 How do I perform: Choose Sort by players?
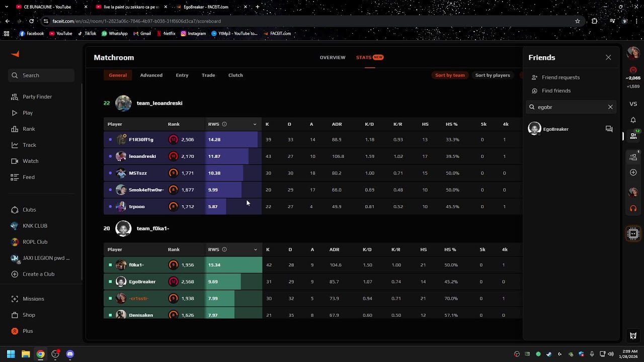pos(493,75)
